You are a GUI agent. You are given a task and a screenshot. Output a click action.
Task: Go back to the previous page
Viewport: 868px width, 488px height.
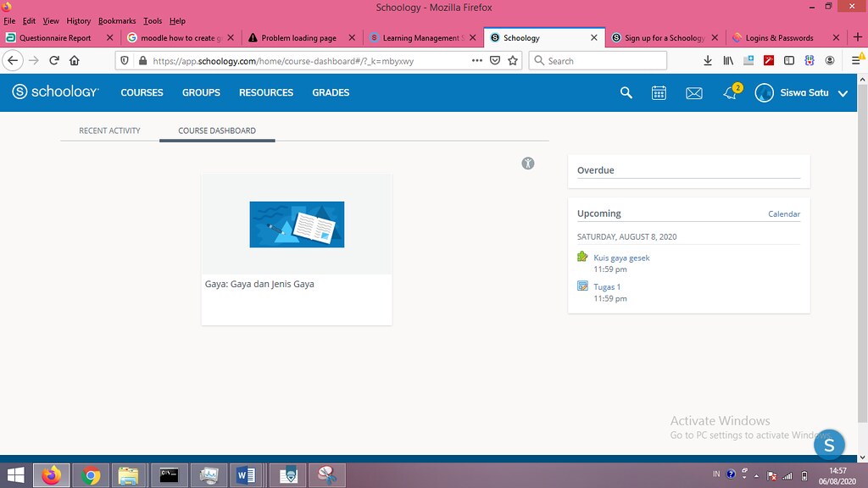tap(13, 61)
